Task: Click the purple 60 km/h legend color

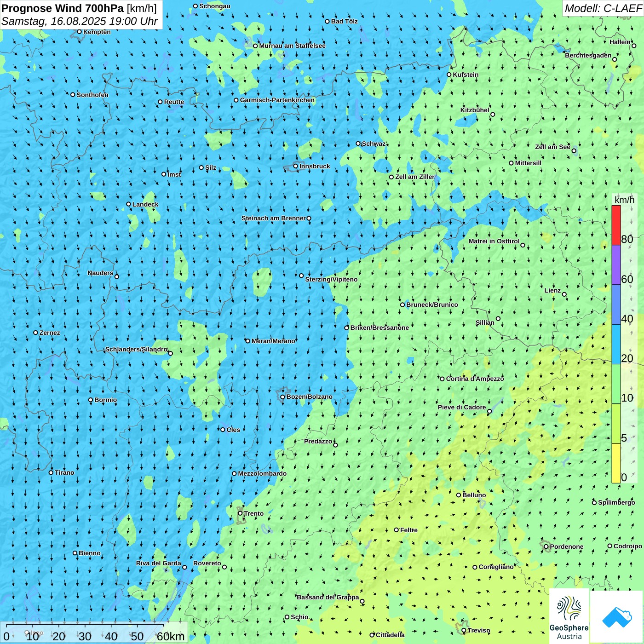Action: tap(616, 265)
